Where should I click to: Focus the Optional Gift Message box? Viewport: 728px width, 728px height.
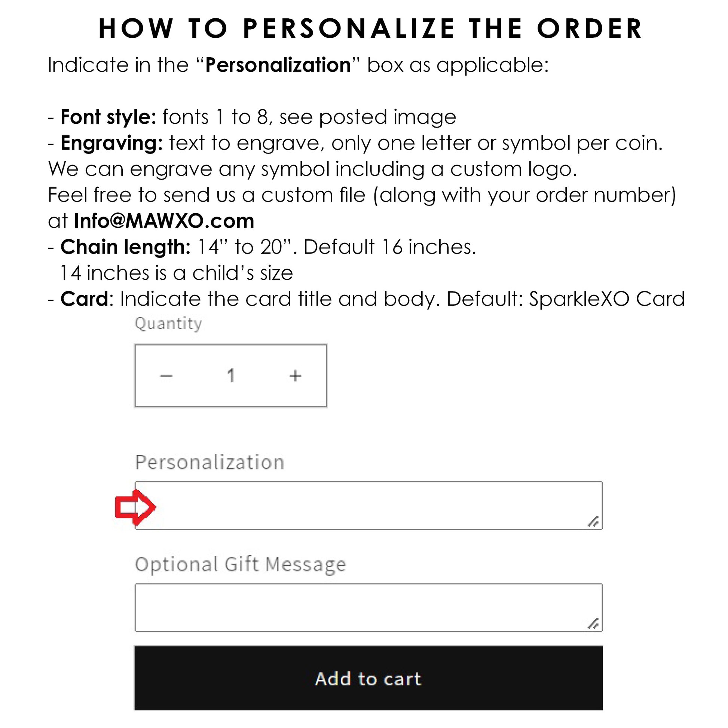tap(368, 608)
